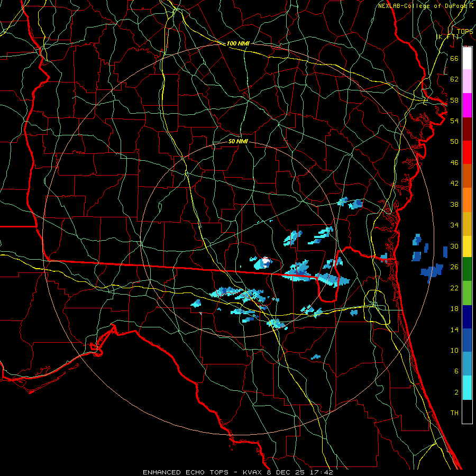
Task: Click the white swatch at top of scale
Action: point(467,58)
